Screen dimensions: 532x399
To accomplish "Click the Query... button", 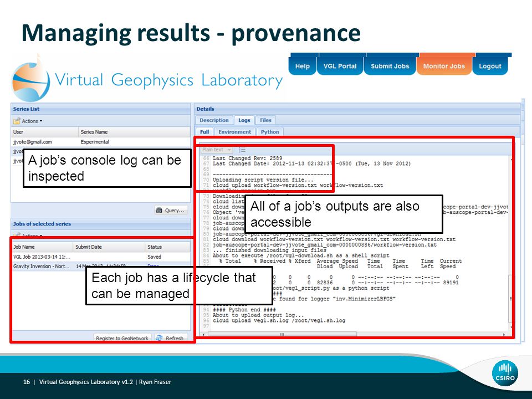I will 171,211.
